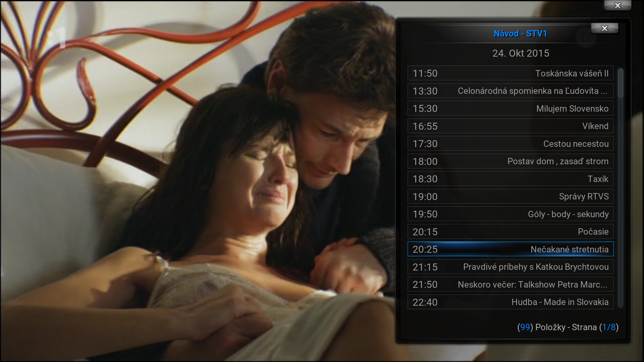Select the 20:15 Počasie weather listing
The height and width of the screenshot is (362, 644).
click(510, 232)
